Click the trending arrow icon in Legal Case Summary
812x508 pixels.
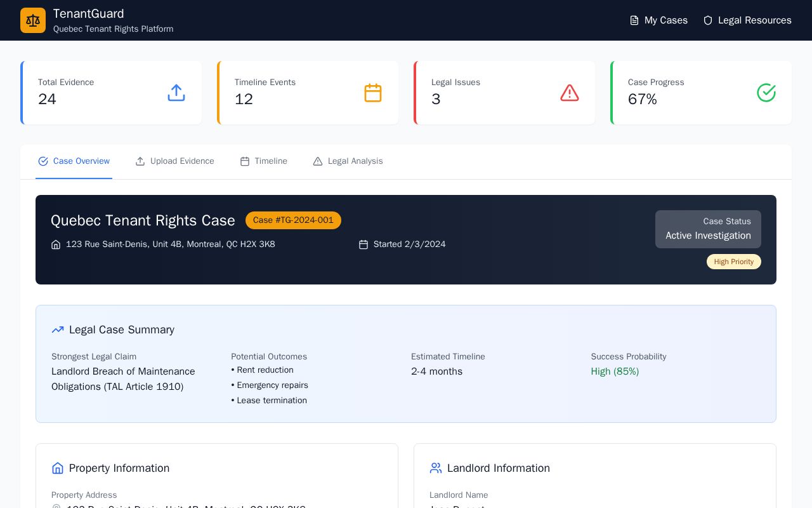58,330
